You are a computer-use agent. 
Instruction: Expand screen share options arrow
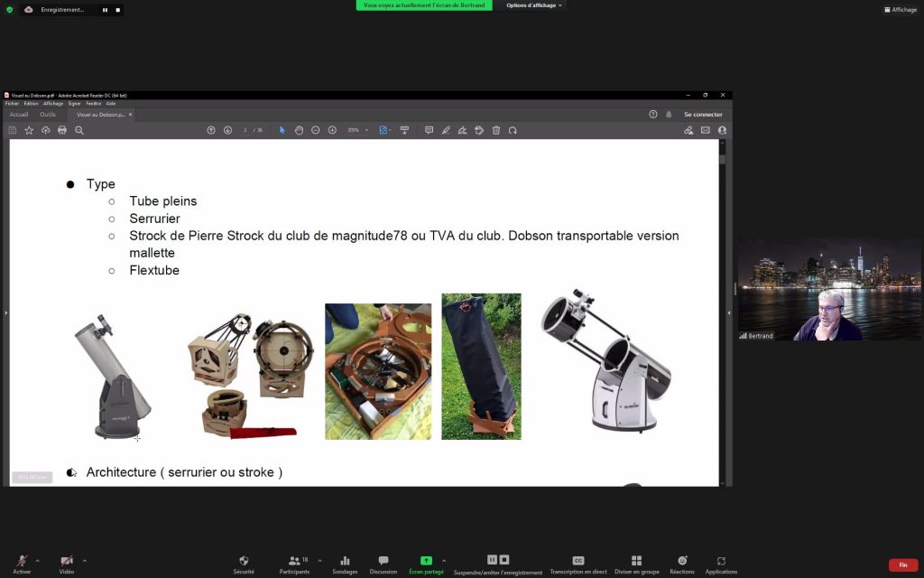coord(444,560)
